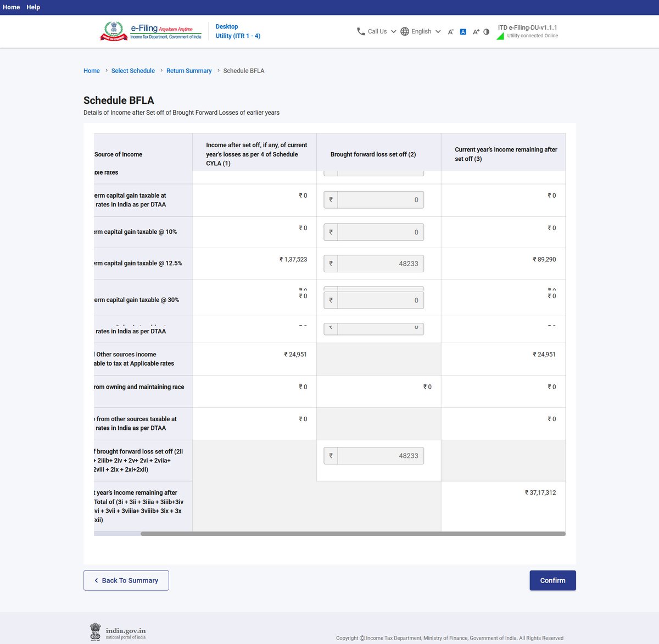Click the rupee symbol in the total set off field
This screenshot has width=659, height=644.
pyautogui.click(x=331, y=456)
